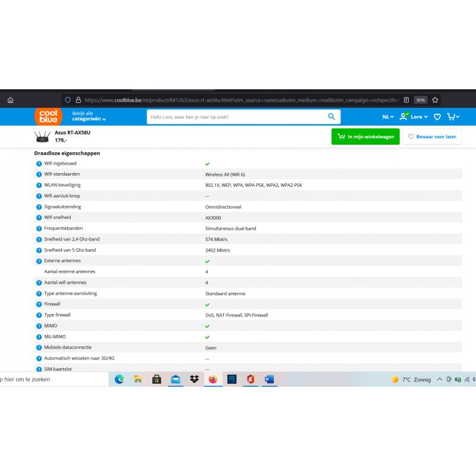Click the magnifier search icon
Screen dimensions: 476x476
(331, 117)
